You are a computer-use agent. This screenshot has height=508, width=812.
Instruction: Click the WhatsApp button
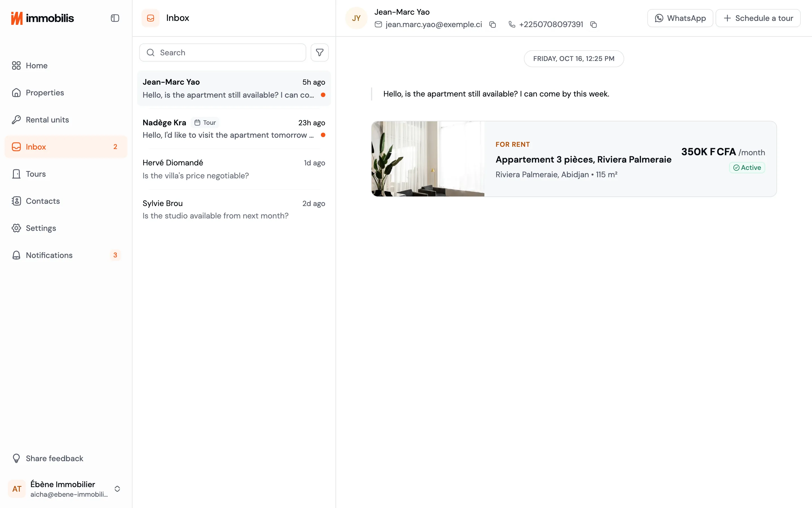point(680,18)
